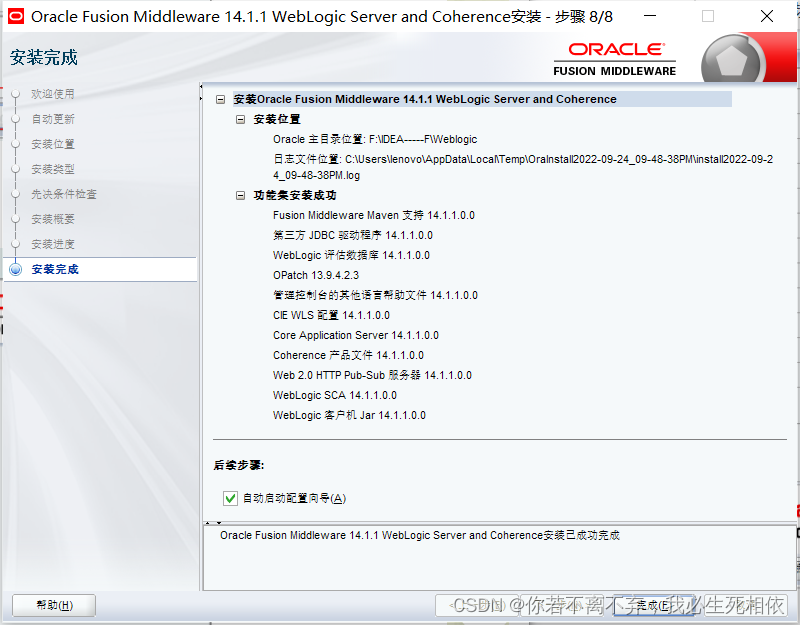Collapse the root 安装Oracle Fusion Middleware tree node
Viewport: 800px width, 625px height.
coord(220,99)
